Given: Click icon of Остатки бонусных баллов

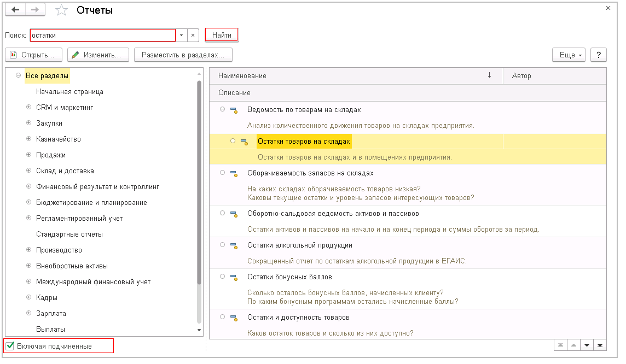Looking at the screenshot, I should click(234, 278).
